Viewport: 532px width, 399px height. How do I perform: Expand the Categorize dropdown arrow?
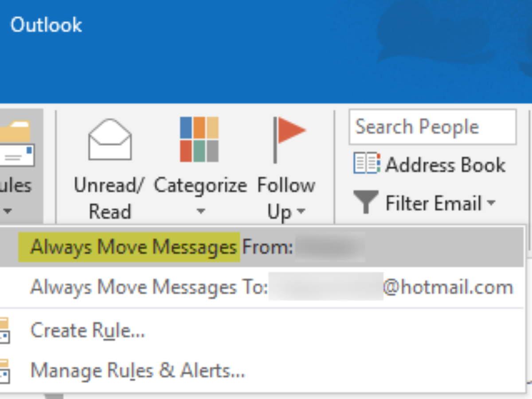[200, 211]
